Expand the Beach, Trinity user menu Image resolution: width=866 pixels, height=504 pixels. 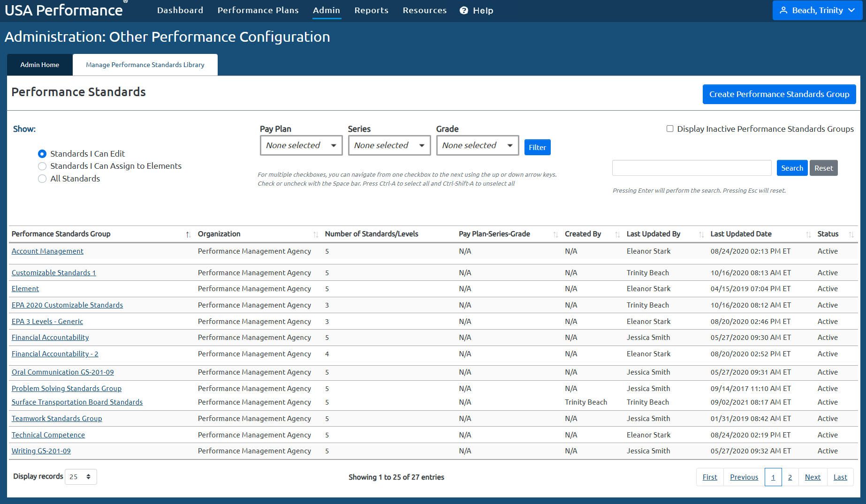point(817,10)
